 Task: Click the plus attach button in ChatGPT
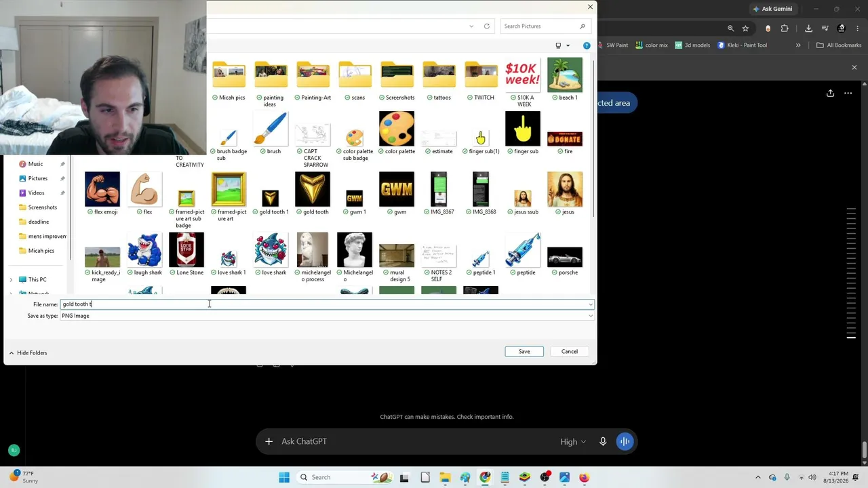269,442
